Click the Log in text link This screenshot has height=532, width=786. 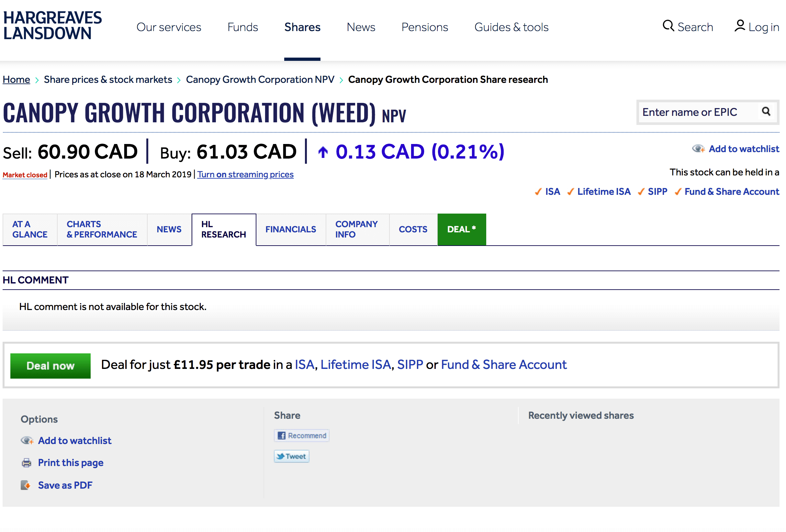pyautogui.click(x=764, y=27)
